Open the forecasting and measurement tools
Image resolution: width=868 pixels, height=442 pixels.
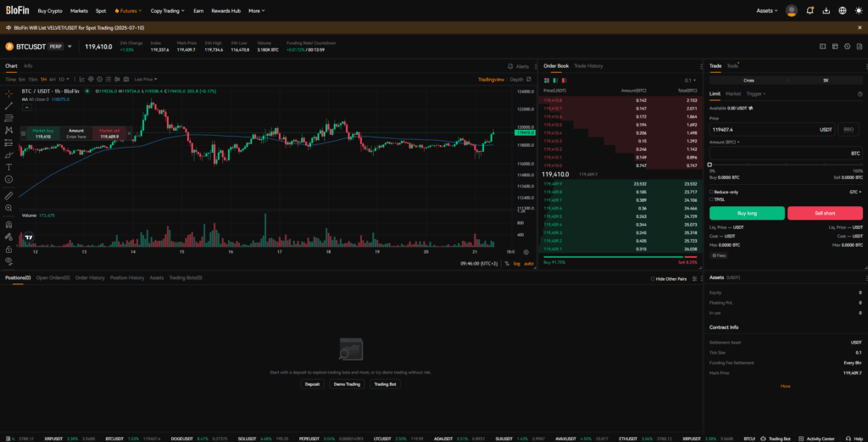pos(8,143)
